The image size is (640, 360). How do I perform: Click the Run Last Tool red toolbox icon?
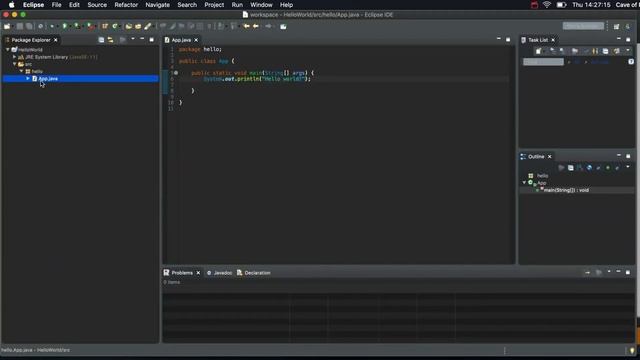pos(90,26)
